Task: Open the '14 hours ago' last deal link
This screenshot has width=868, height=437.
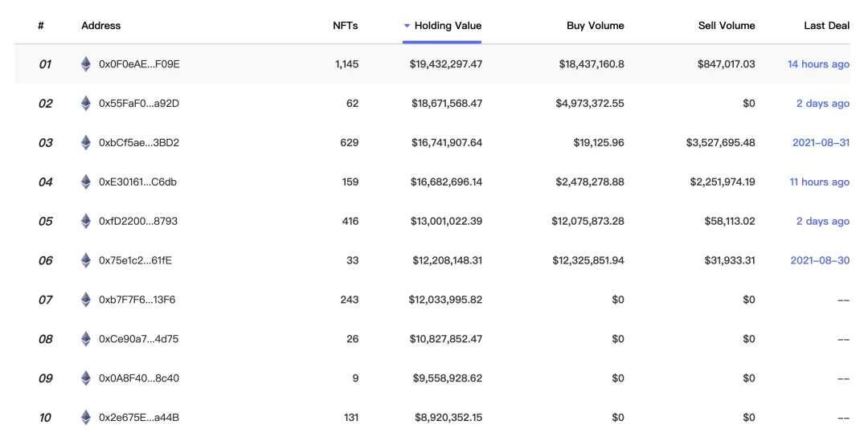Action: pos(818,64)
